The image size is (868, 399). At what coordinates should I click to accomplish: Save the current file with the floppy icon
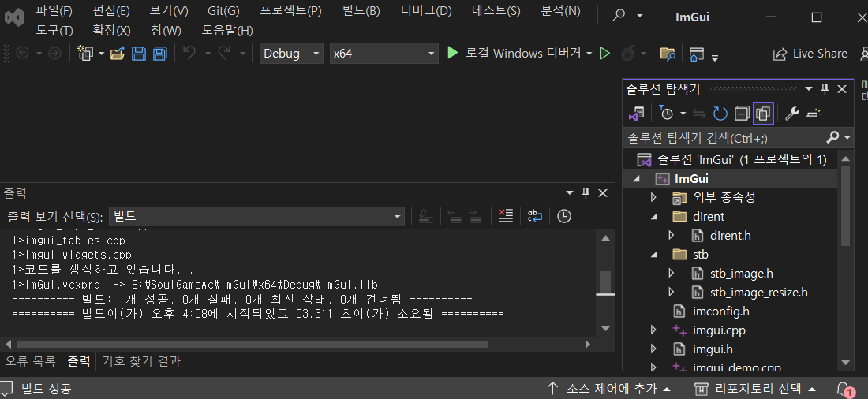tap(138, 54)
